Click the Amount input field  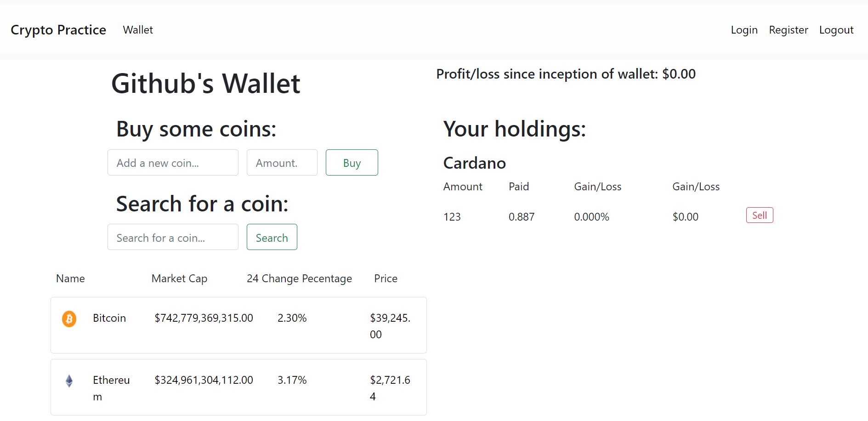pos(282,162)
